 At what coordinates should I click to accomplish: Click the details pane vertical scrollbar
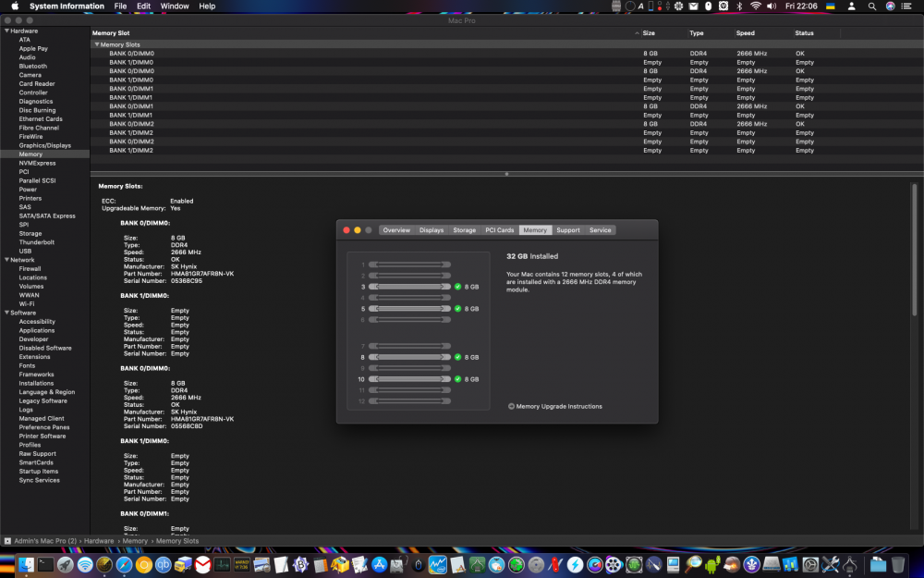pos(915,250)
